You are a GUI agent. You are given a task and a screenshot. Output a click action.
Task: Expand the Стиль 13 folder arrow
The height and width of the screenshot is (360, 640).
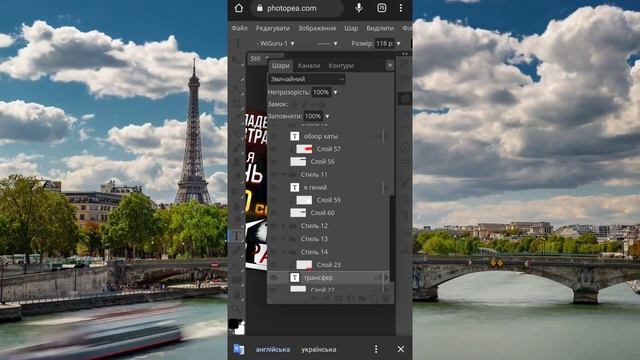[x=284, y=239]
